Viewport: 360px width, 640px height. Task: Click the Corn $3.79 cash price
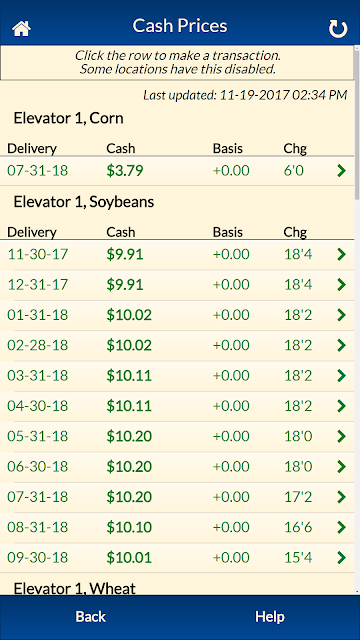[125, 171]
